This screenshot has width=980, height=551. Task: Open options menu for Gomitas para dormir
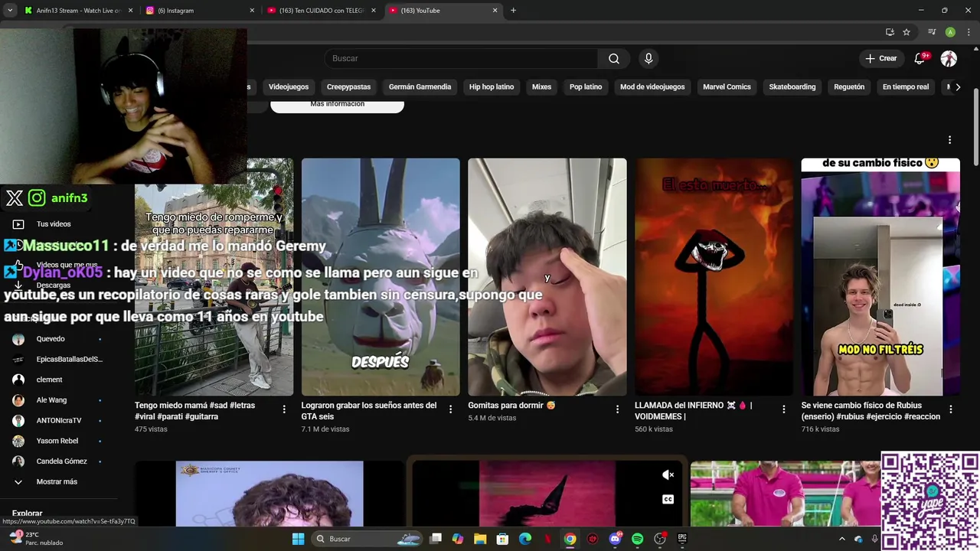tap(617, 409)
